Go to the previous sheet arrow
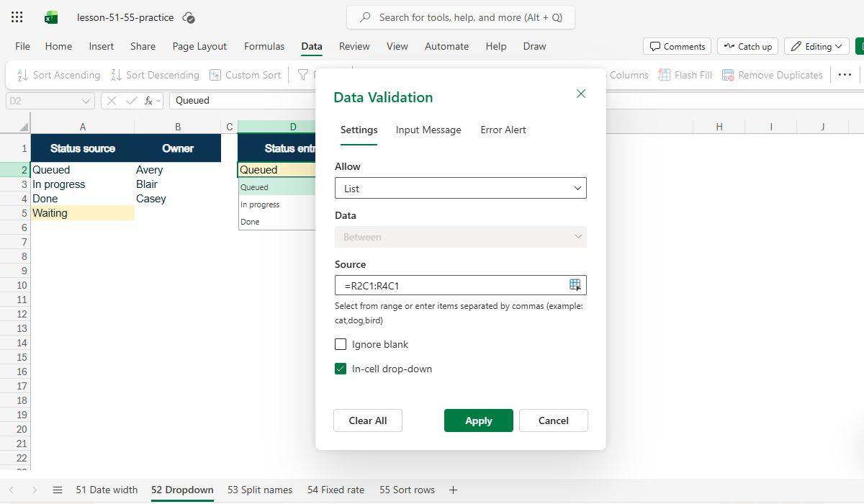The height and width of the screenshot is (504, 864). click(x=12, y=490)
